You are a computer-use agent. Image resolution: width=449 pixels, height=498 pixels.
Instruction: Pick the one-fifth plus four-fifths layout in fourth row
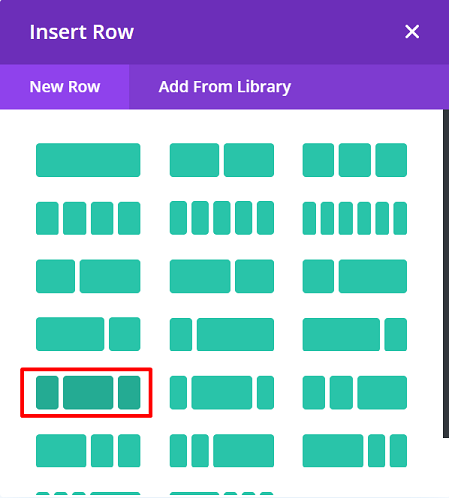[222, 334]
